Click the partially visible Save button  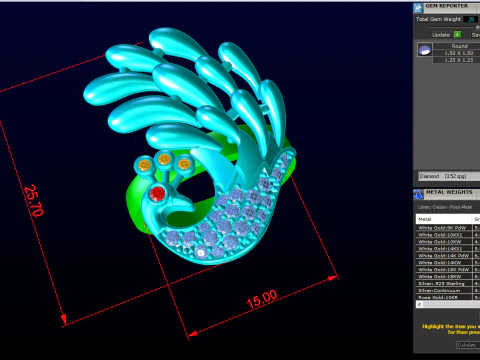click(x=476, y=35)
